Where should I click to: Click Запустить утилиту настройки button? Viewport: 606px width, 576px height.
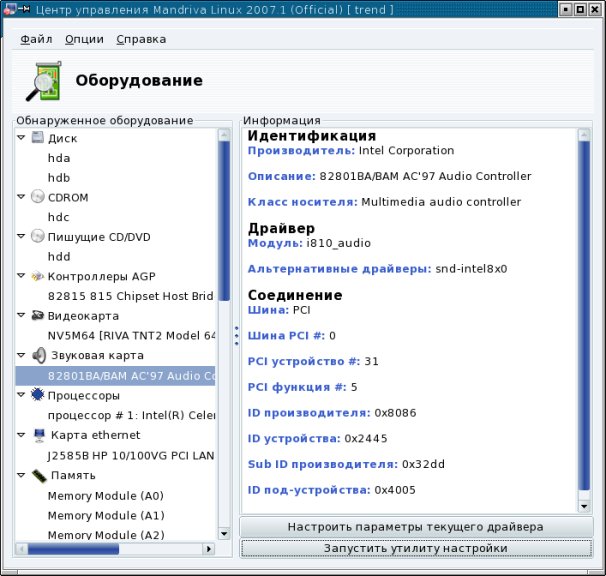pyautogui.click(x=416, y=548)
